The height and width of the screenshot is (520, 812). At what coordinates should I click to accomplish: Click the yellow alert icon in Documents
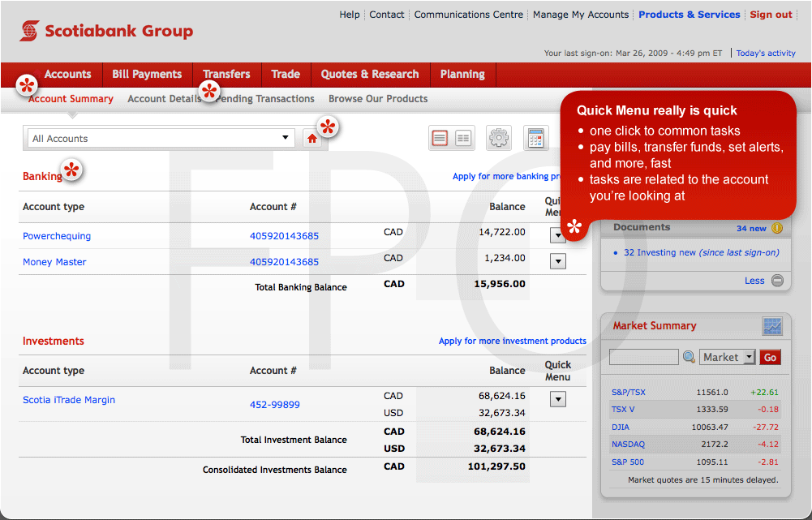pos(777,228)
